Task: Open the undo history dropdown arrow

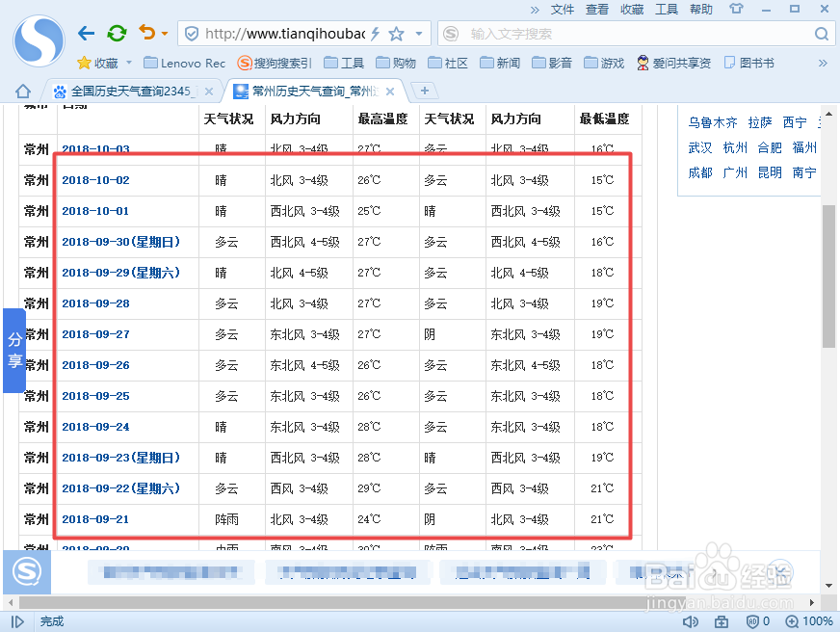Action: (165, 34)
